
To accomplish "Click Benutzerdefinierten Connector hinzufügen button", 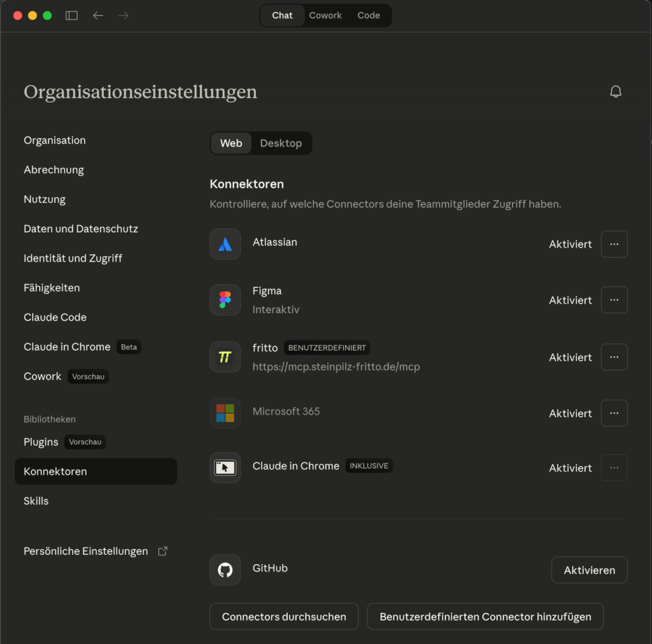I will [x=485, y=617].
